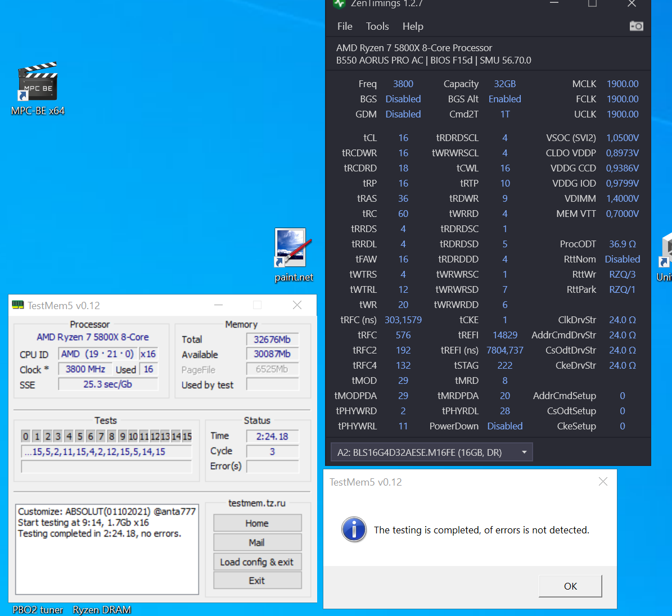Click the Total memory field 32676Mb
Viewport: 672px width, 616px height.
tap(272, 339)
